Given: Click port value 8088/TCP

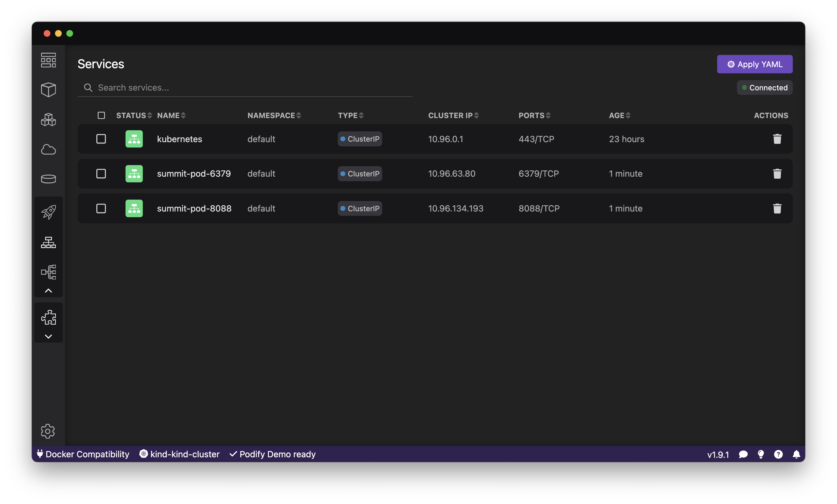Looking at the screenshot, I should 539,208.
